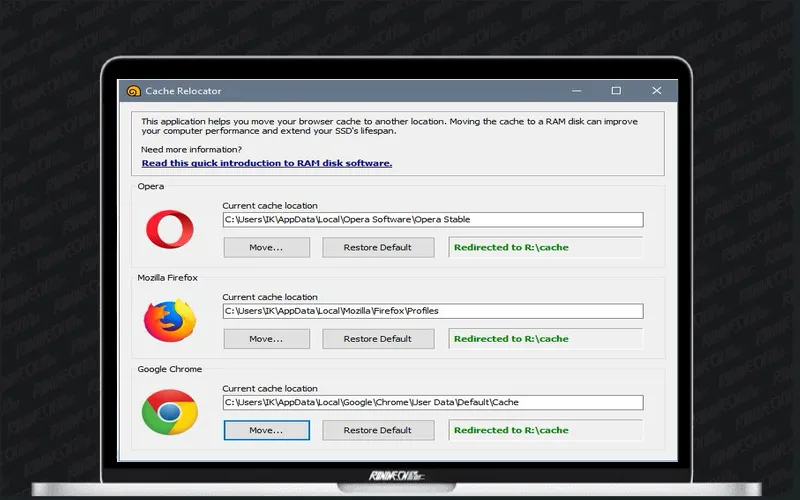Click Move button for Firefox cache
The image size is (800, 500).
pos(266,339)
